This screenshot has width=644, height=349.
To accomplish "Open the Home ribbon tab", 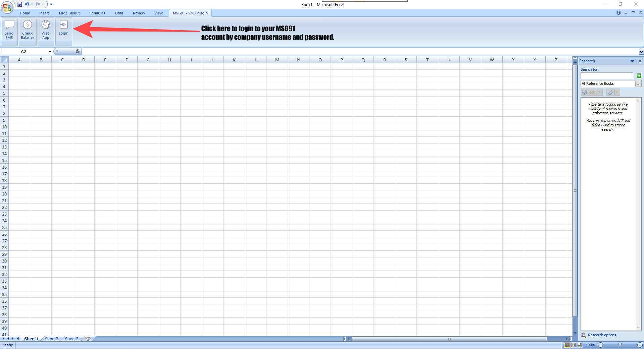I will coord(25,13).
